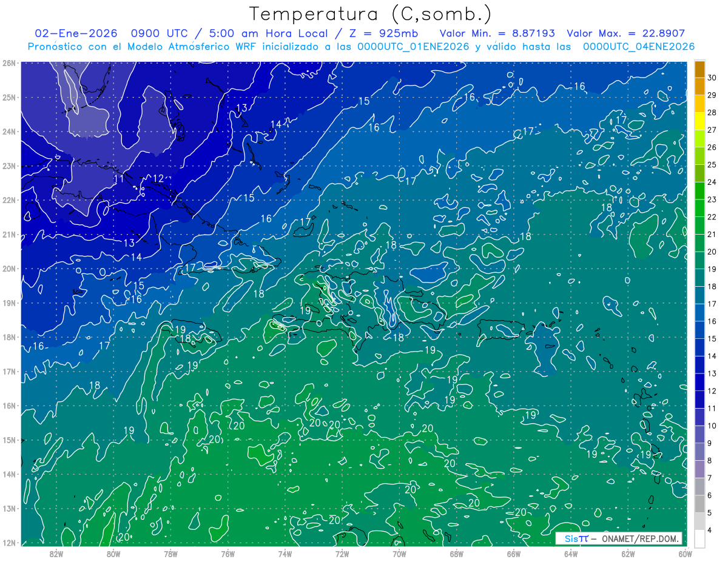Image resolution: width=728 pixels, height=562 pixels.
Task: Pick the teal swatch between legend 18 and 19
Action: [700, 278]
